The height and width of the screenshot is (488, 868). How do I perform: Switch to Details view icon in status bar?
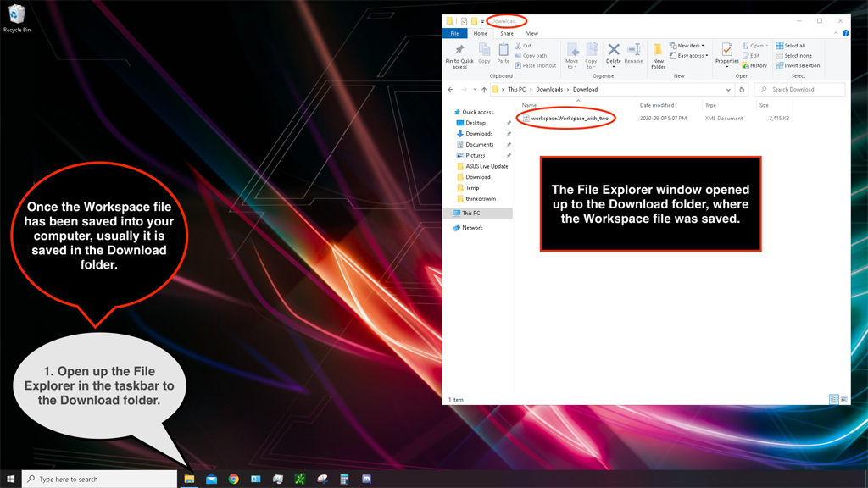point(834,400)
